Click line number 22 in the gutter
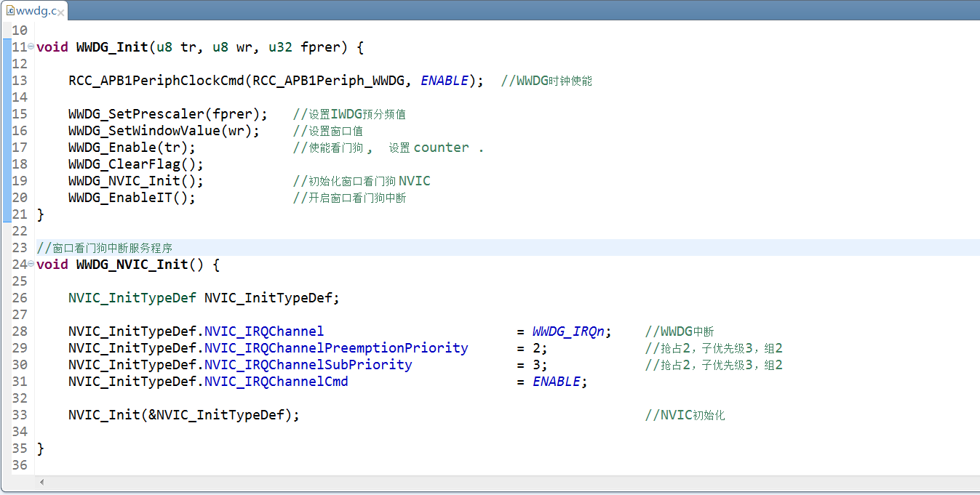This screenshot has width=980, height=495. (20, 231)
